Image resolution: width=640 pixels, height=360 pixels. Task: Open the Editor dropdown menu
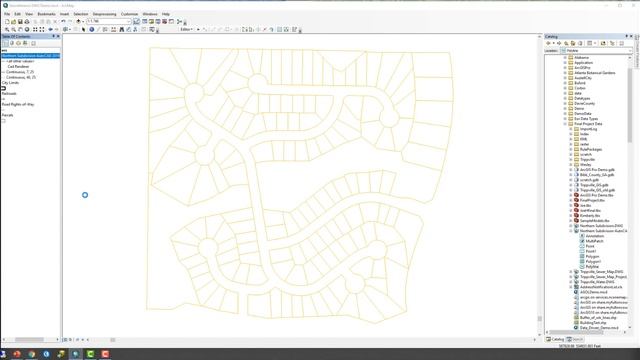click(187, 29)
